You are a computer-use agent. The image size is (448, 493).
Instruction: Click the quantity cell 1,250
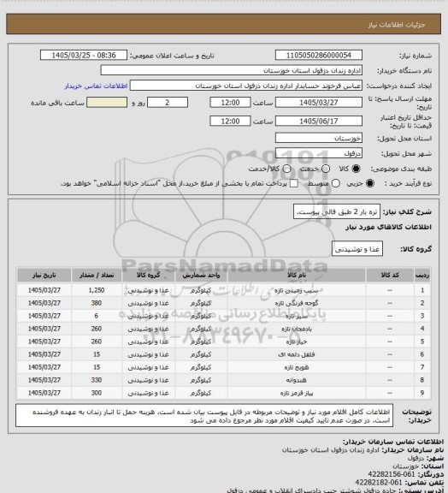click(97, 290)
